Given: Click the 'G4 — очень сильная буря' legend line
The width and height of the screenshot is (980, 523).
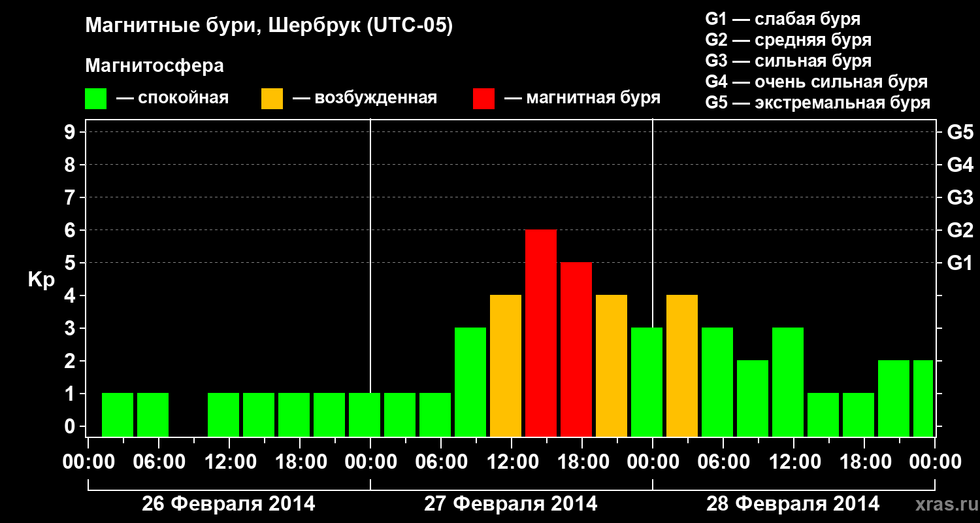Looking at the screenshot, I should [x=816, y=82].
